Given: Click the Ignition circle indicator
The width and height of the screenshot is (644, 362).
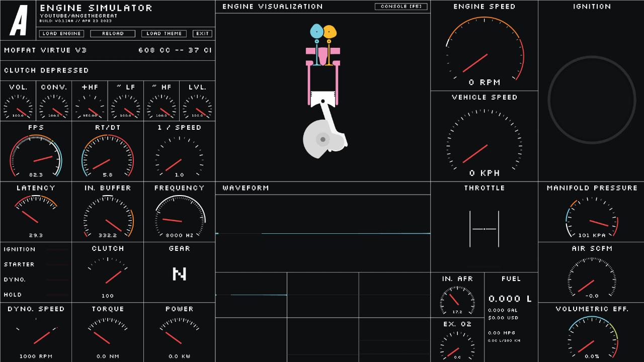Looking at the screenshot, I should [x=591, y=100].
